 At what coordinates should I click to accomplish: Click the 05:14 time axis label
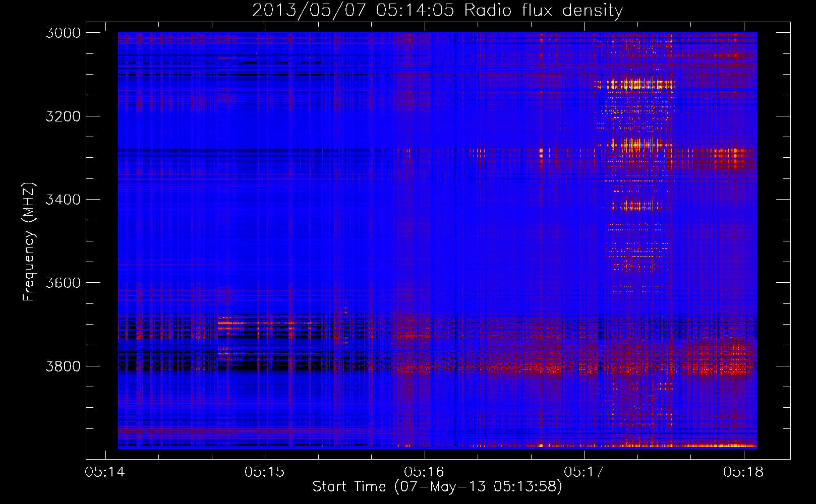105,472
